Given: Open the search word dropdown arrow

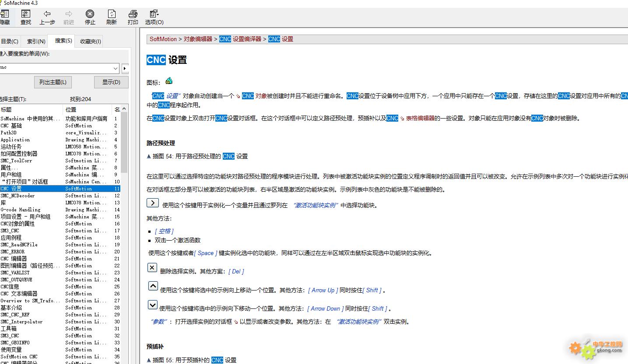Looking at the screenshot, I should click(x=116, y=68).
